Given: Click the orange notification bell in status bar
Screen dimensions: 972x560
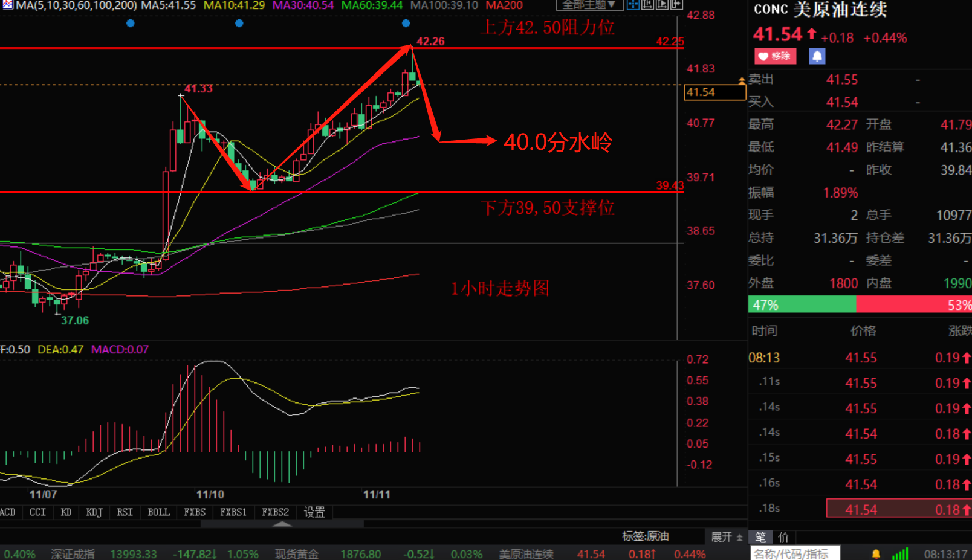Looking at the screenshot, I should click(x=876, y=553).
